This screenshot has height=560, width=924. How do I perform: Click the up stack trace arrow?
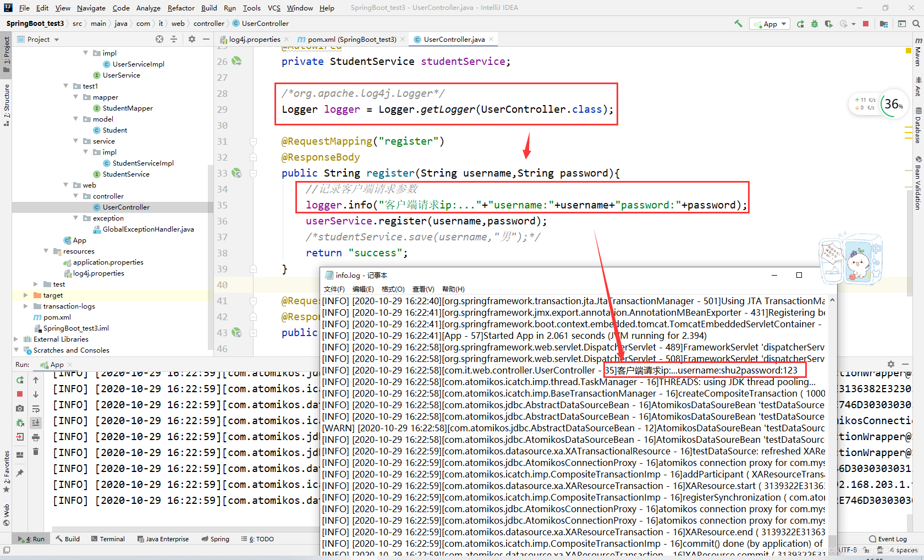pos(36,380)
